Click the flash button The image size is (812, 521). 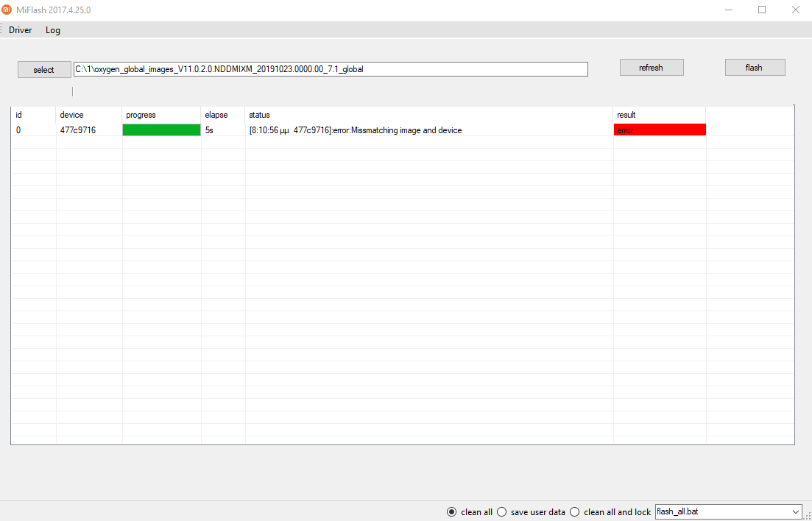click(755, 67)
